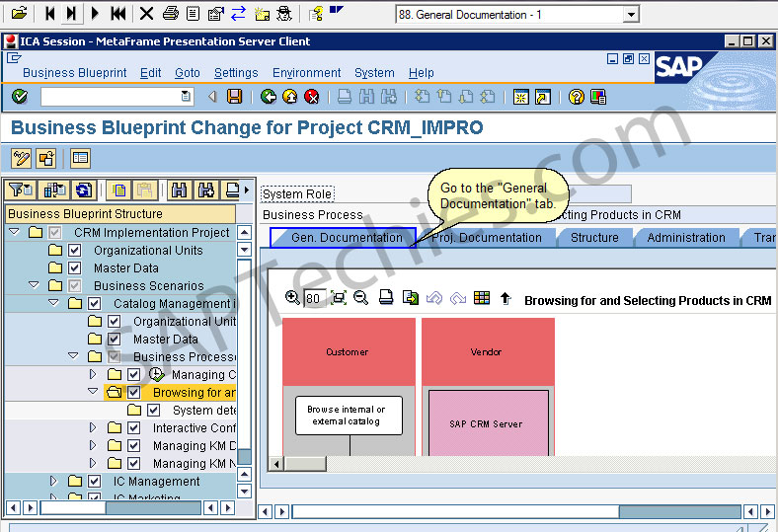
Task: Click the yellow Exit arrow icon
Action: click(x=289, y=96)
